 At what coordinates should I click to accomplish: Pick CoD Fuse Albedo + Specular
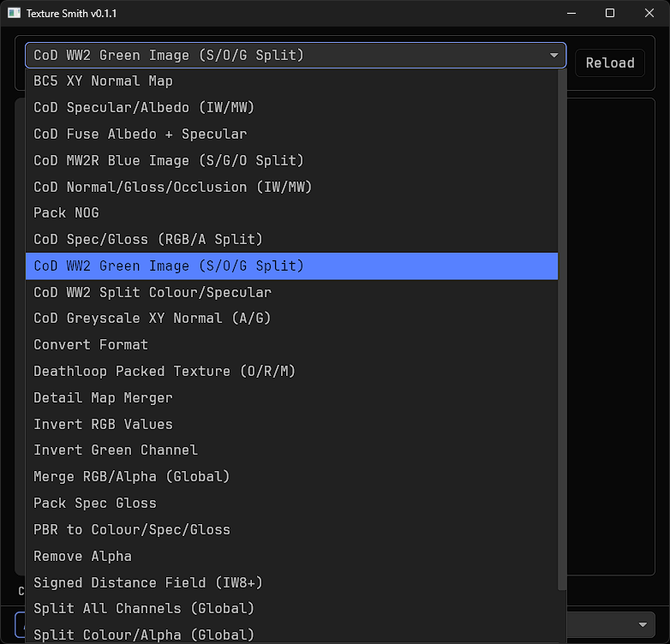pyautogui.click(x=291, y=134)
